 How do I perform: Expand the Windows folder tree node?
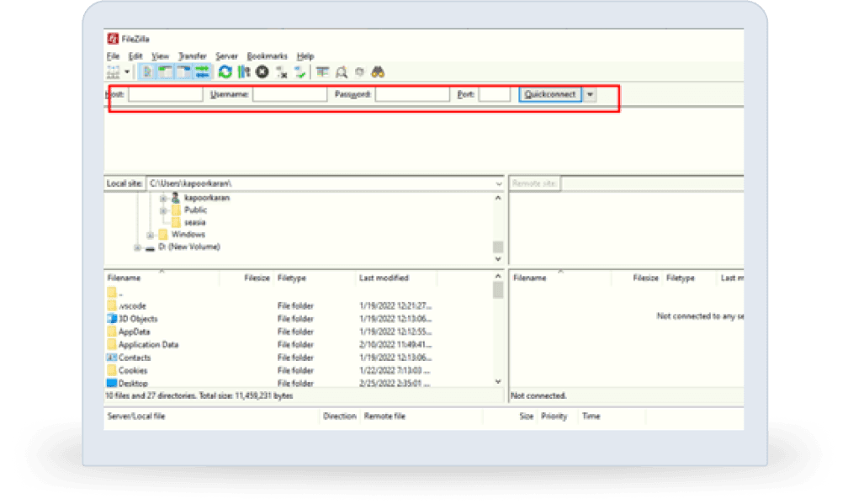click(150, 235)
